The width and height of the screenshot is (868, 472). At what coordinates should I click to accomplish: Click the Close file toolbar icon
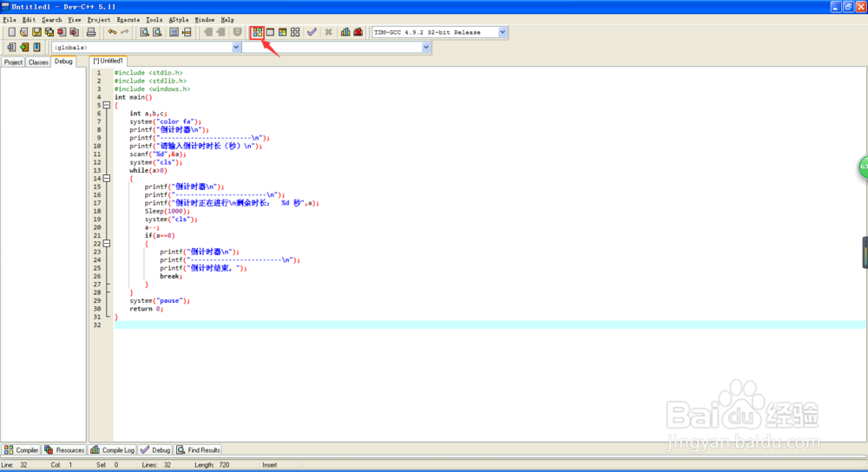click(62, 32)
